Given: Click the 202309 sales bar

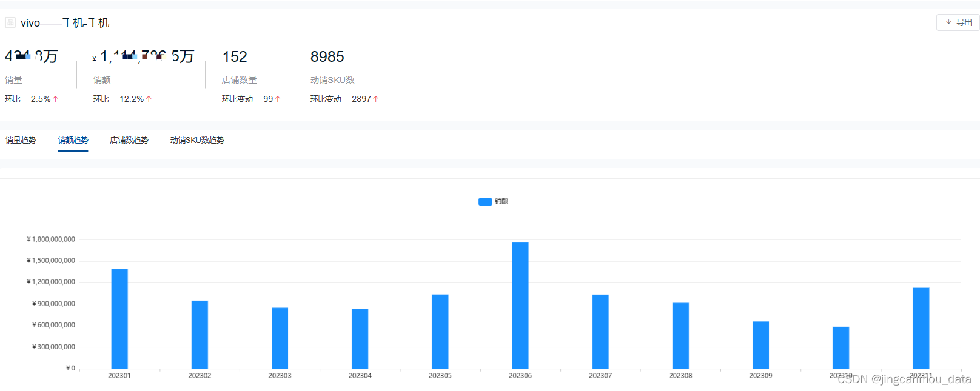Looking at the screenshot, I should coord(760,345).
